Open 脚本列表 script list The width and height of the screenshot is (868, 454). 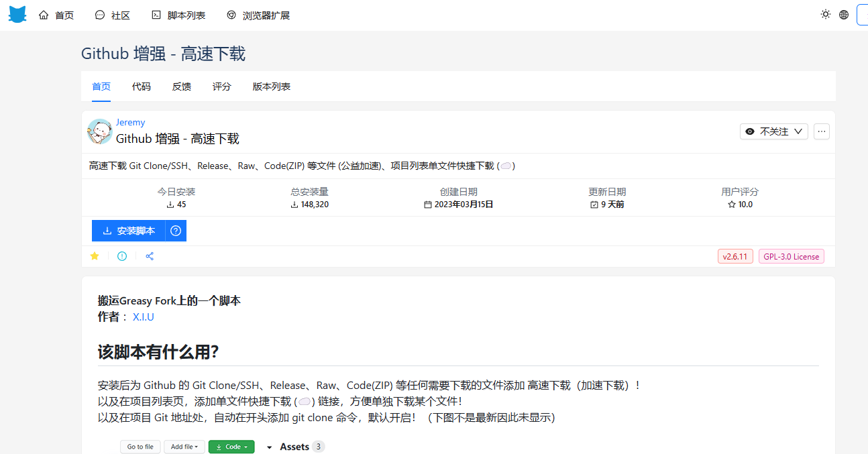point(178,15)
